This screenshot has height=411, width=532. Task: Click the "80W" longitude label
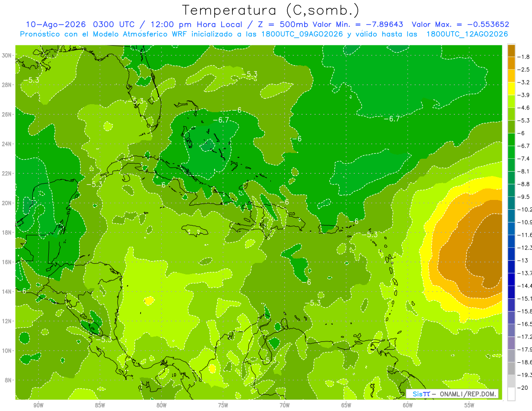161,405
